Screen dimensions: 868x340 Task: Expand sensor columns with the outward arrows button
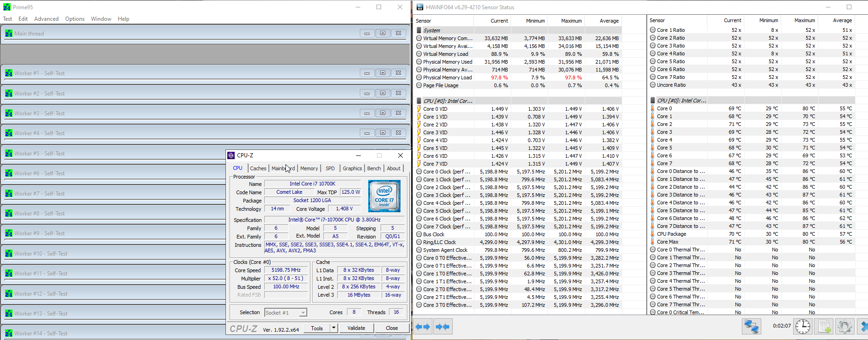(x=423, y=327)
